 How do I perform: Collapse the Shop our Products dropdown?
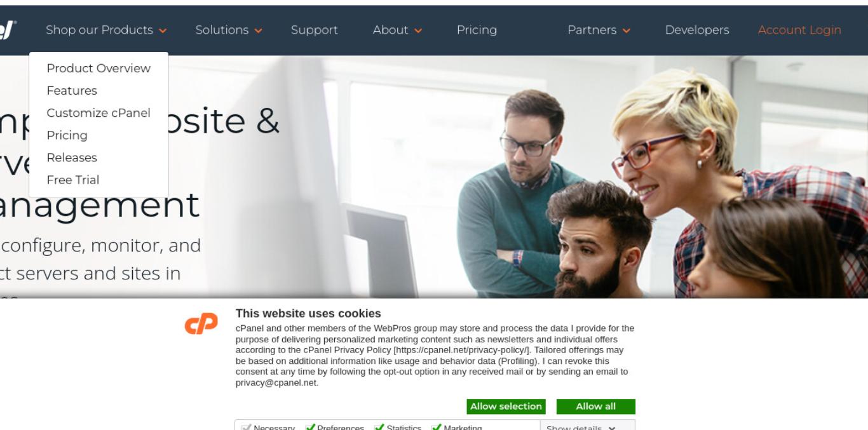[x=107, y=30]
